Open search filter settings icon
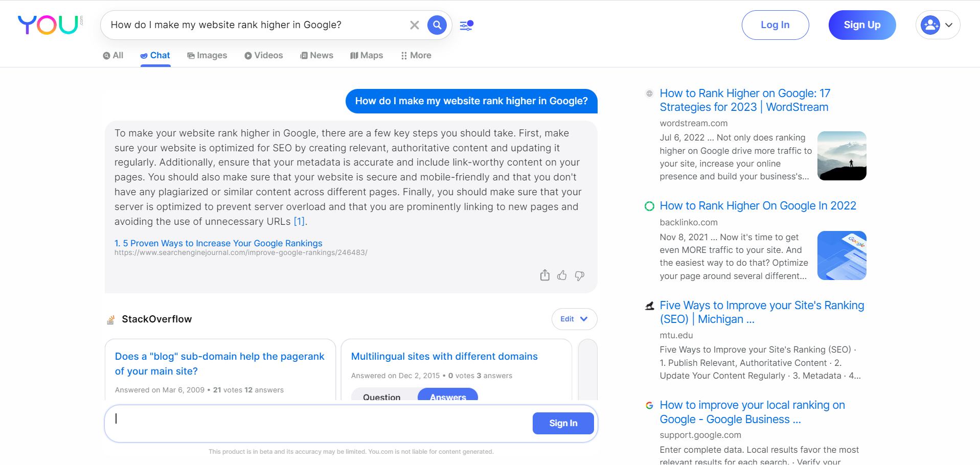The width and height of the screenshot is (980, 465). pos(466,25)
